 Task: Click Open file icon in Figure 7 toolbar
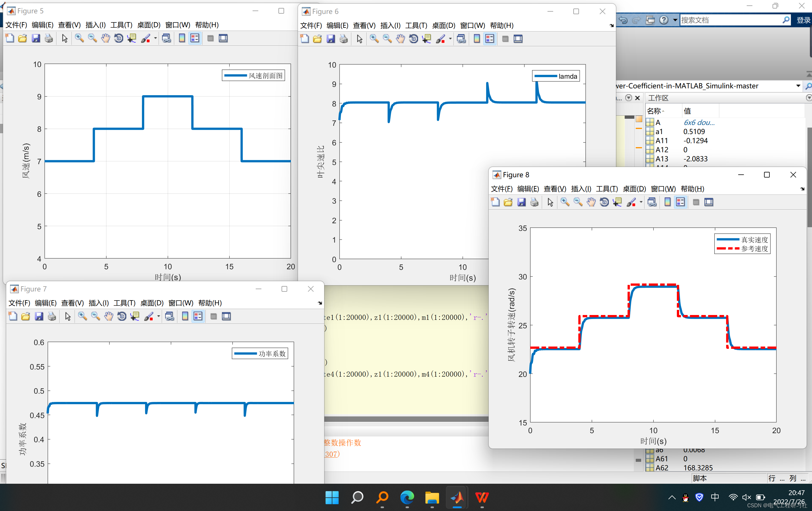pyautogui.click(x=26, y=316)
